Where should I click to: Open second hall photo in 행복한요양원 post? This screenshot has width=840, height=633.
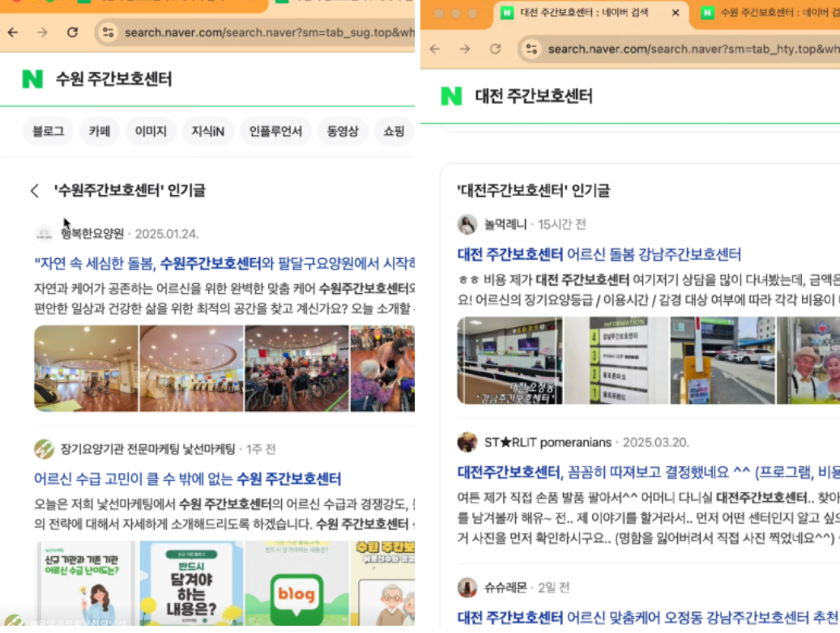point(191,368)
